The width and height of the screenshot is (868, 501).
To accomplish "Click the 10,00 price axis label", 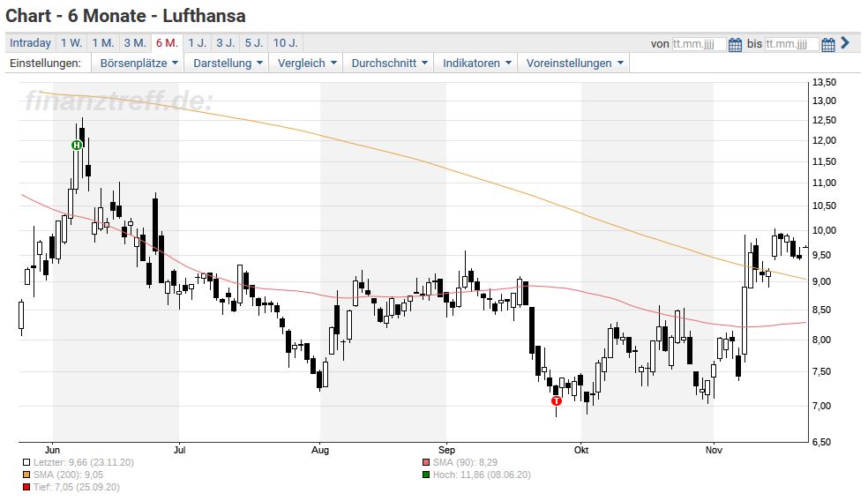I will coord(824,230).
